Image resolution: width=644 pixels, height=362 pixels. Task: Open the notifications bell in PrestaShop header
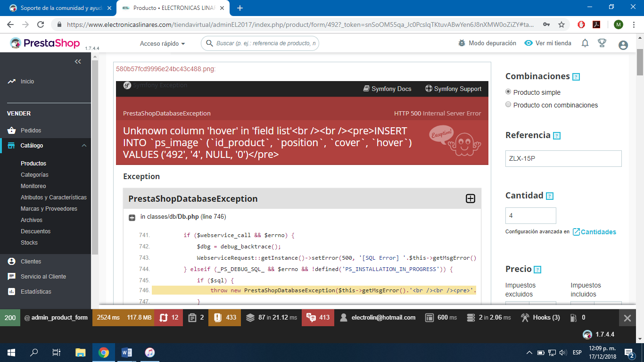(585, 43)
